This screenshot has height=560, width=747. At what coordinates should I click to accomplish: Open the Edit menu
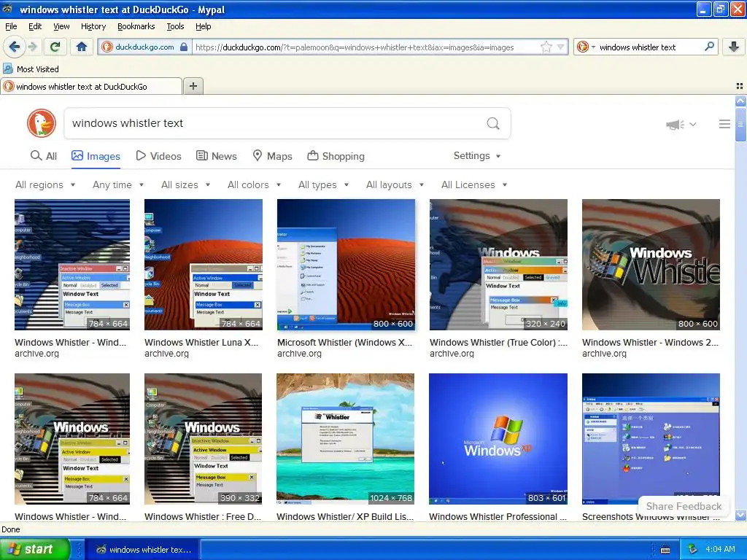pyautogui.click(x=35, y=26)
